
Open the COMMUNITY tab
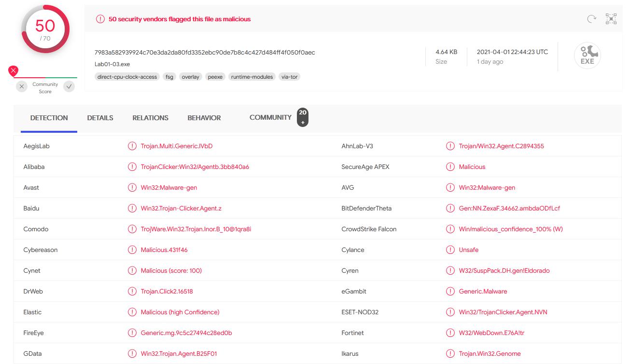pyautogui.click(x=270, y=117)
